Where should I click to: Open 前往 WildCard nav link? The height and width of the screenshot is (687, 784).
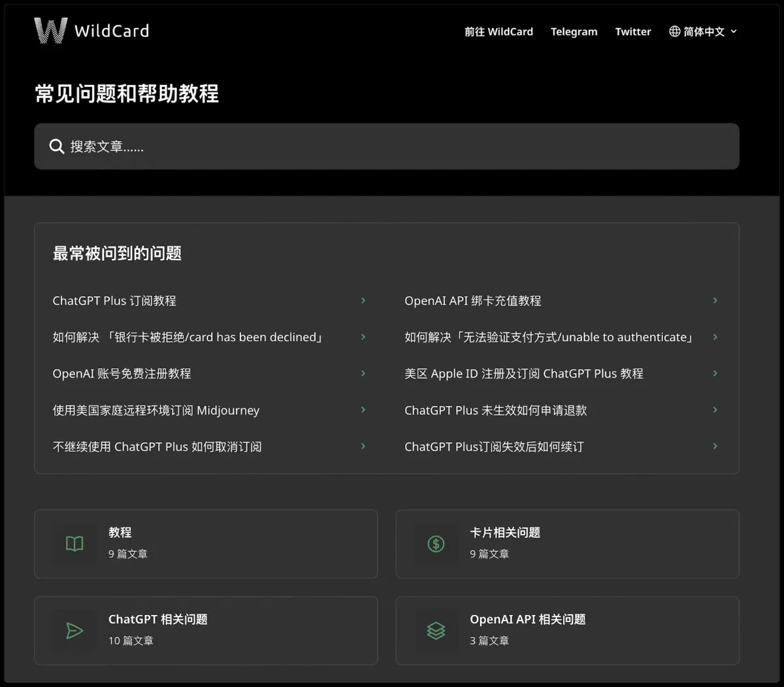tap(498, 31)
